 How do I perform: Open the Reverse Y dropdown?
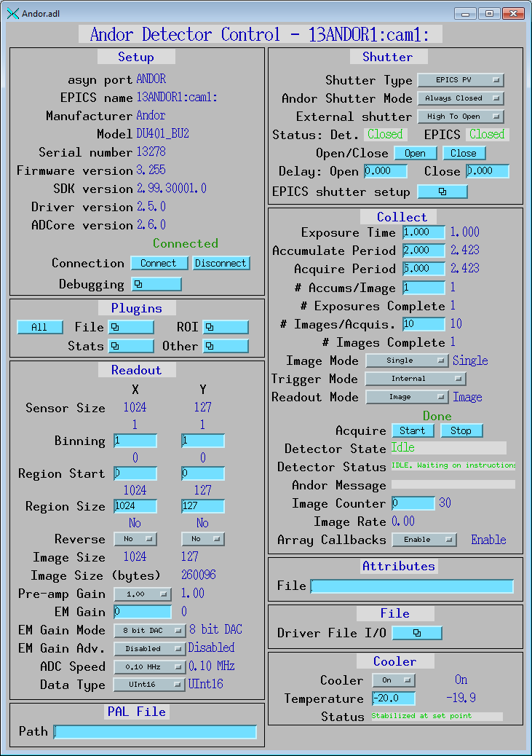coord(203,538)
